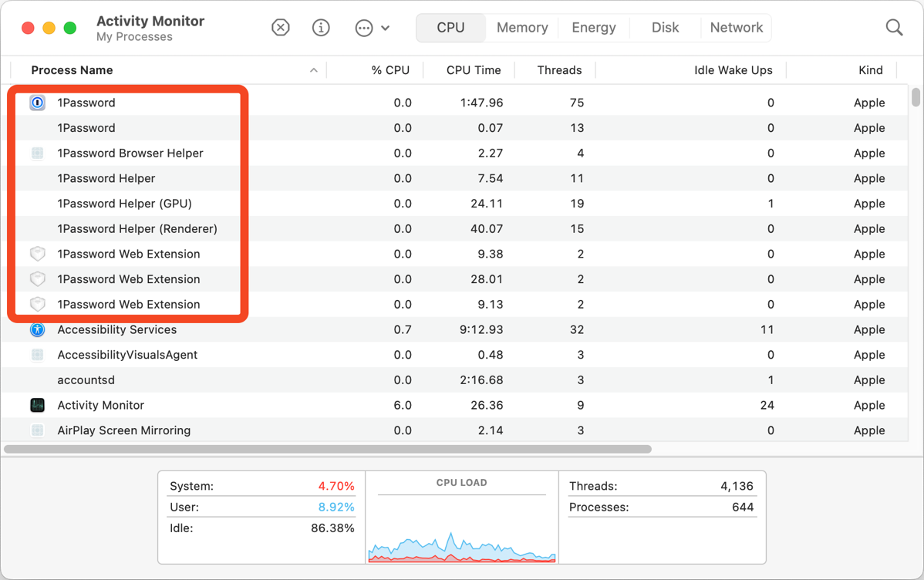
Task: Open the Inspect process info icon
Action: pyautogui.click(x=320, y=27)
